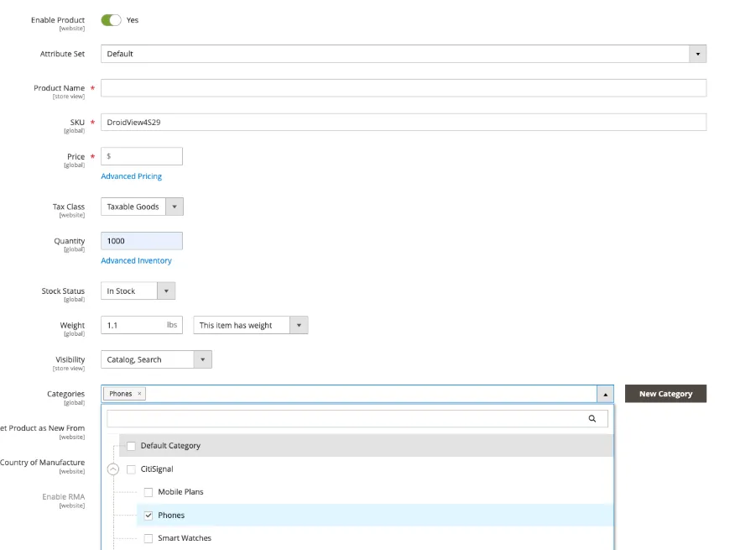This screenshot has height=550, width=756.
Task: Click the Price input field
Action: 142,156
